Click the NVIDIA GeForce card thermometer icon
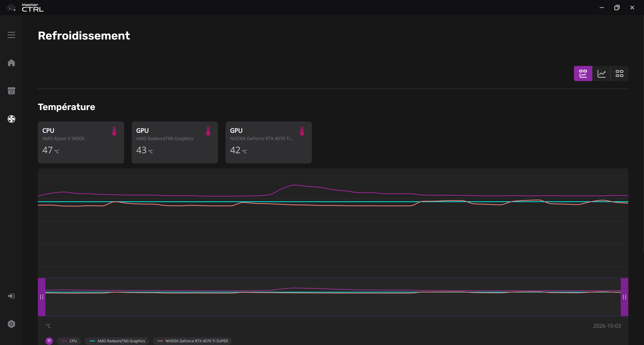 pos(302,131)
